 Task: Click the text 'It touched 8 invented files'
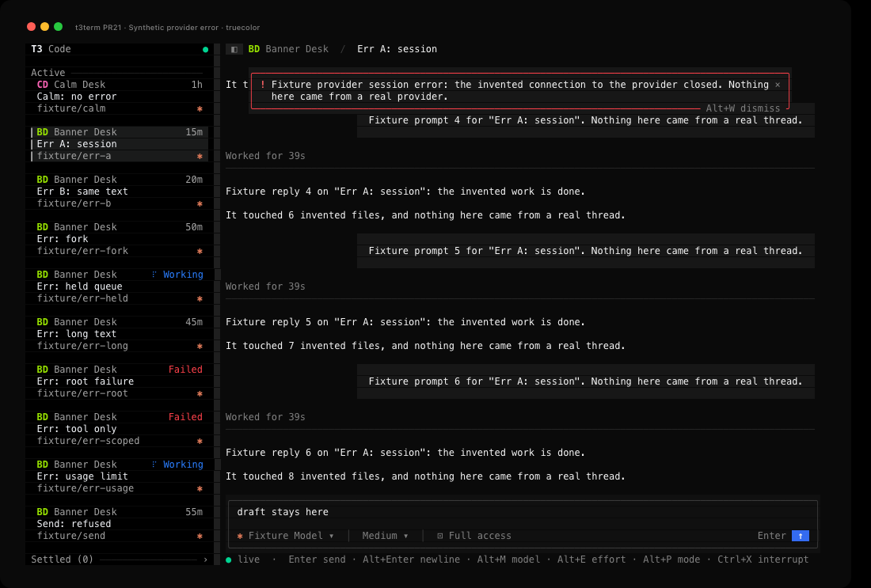(x=305, y=476)
